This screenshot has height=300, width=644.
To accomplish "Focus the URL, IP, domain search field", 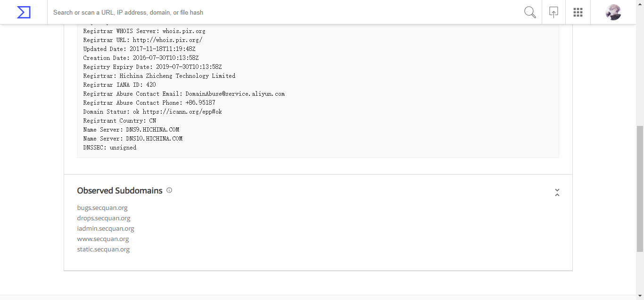I will [x=283, y=12].
